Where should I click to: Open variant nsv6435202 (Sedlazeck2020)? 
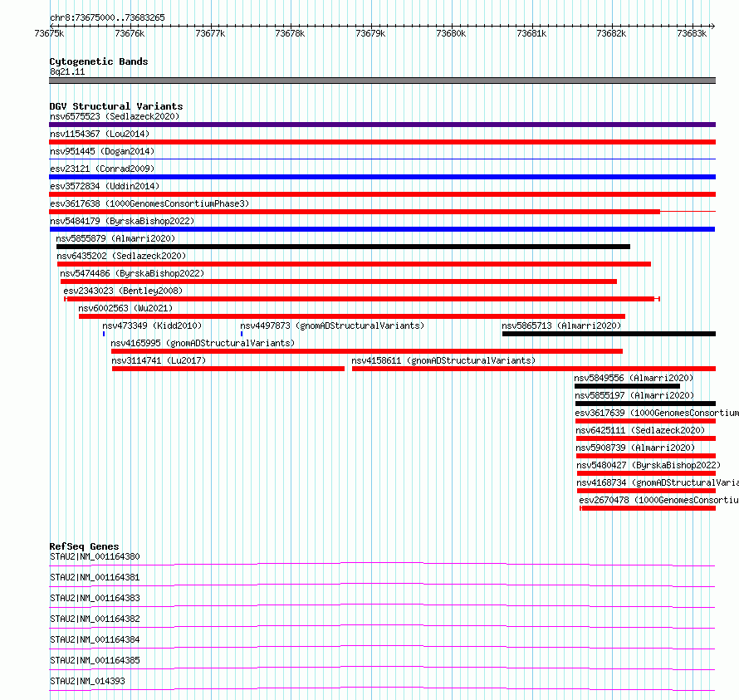(121, 256)
